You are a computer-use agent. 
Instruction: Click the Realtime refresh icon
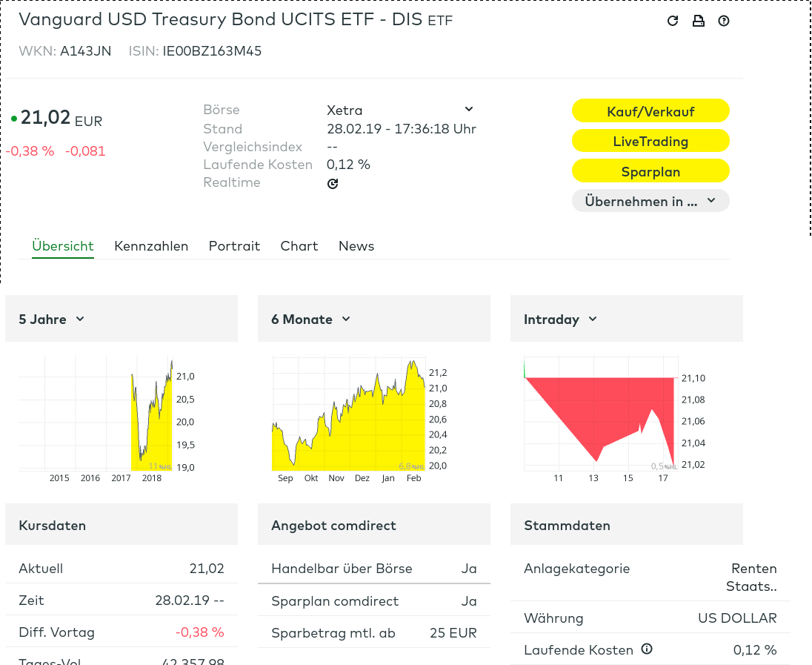point(333,183)
